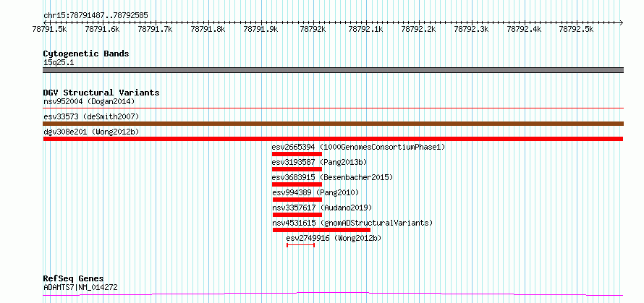Image resolution: width=644 pixels, height=303 pixels.
Task: Click the red bar under esv3683915
Action: tap(297, 184)
